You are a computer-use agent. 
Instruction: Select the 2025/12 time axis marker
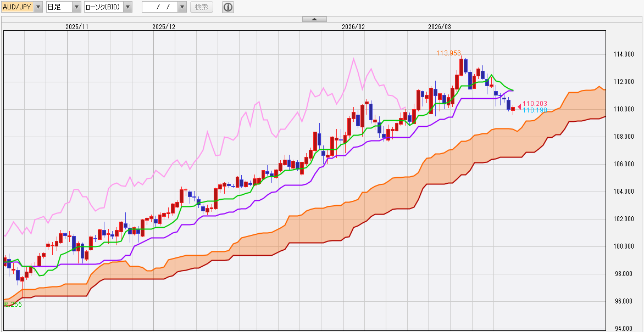coord(163,26)
